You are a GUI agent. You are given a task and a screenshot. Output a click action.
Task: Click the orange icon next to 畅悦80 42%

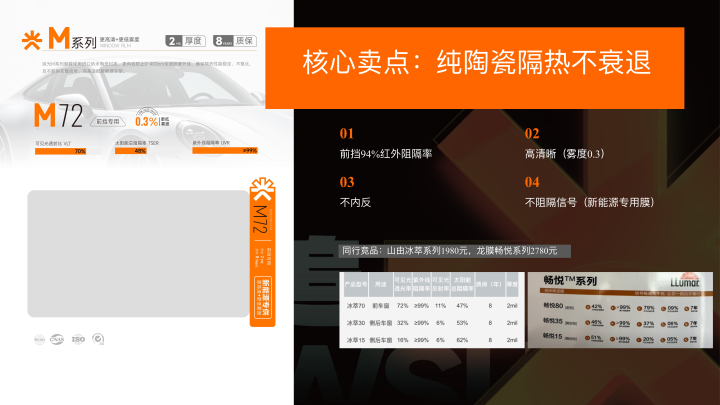click(588, 307)
